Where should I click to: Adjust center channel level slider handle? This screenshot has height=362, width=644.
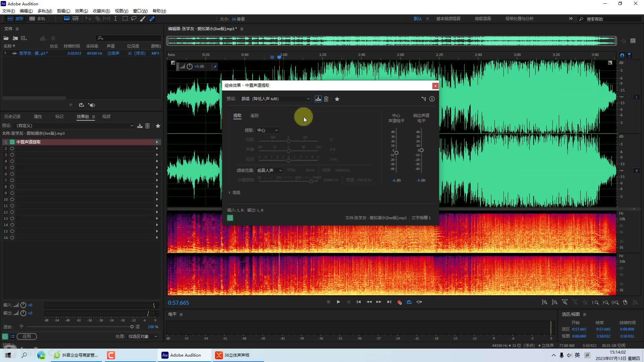[x=396, y=153]
